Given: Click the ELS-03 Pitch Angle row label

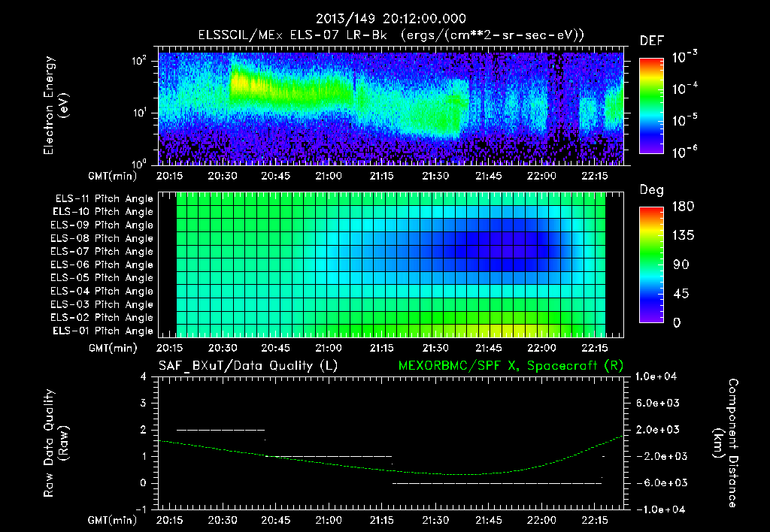Looking at the screenshot, I should (x=102, y=304).
